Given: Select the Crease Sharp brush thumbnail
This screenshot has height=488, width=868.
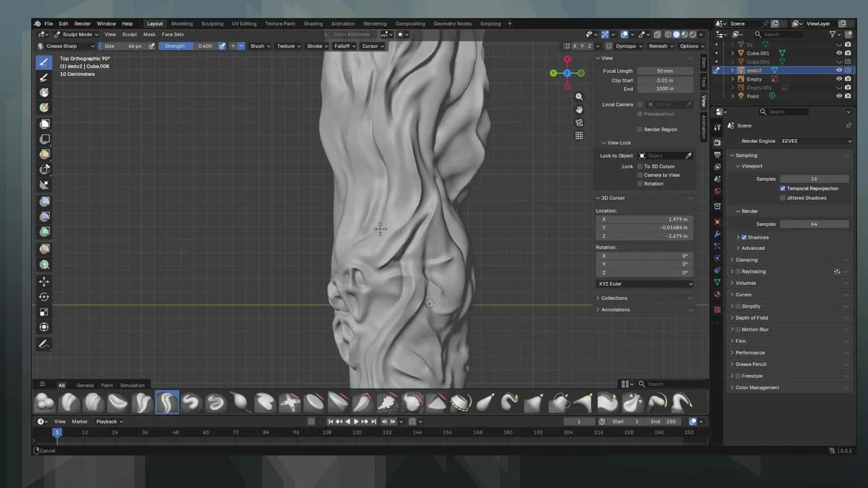Looking at the screenshot, I should click(x=167, y=403).
